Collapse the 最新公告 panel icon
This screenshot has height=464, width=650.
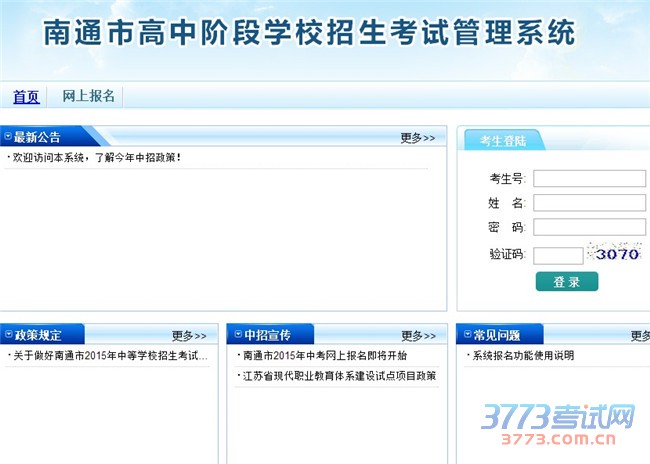[7, 136]
